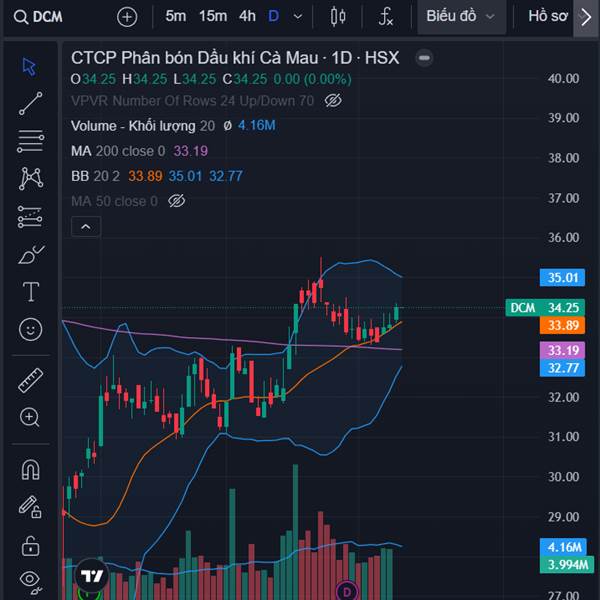Show the hidden VPVR indicator
The height and width of the screenshot is (600, 600).
(x=333, y=101)
